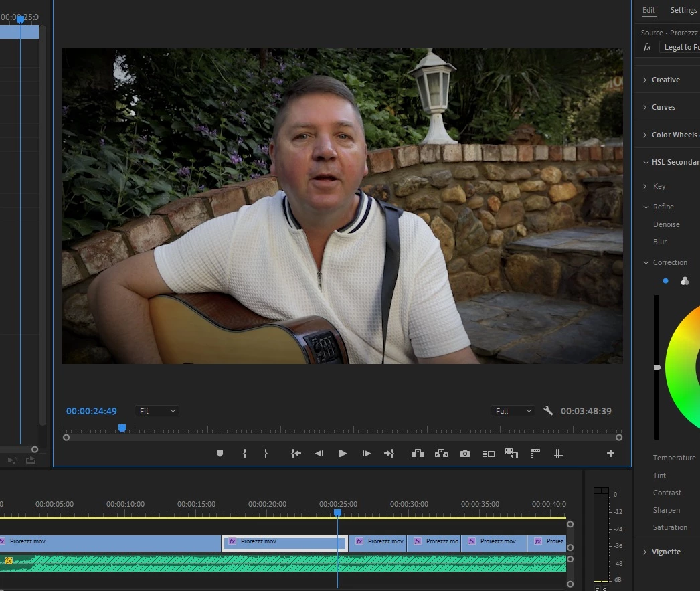Click the Mark In bracket icon

click(244, 454)
